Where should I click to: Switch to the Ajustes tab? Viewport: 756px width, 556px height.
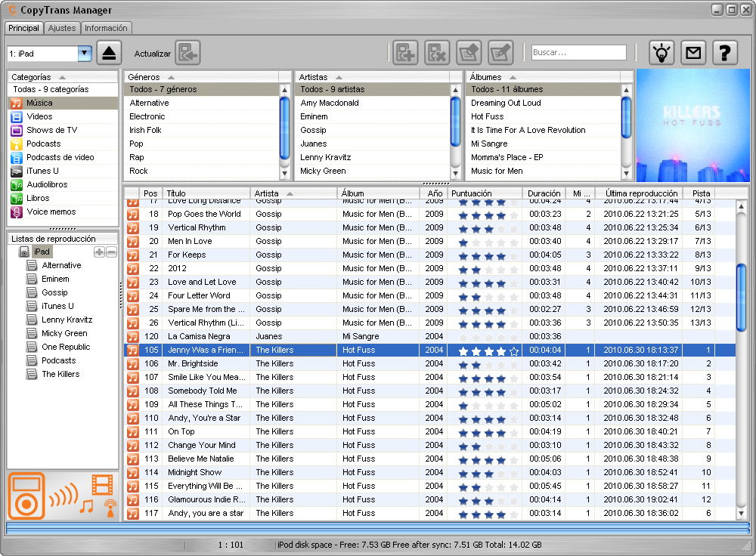pos(62,28)
